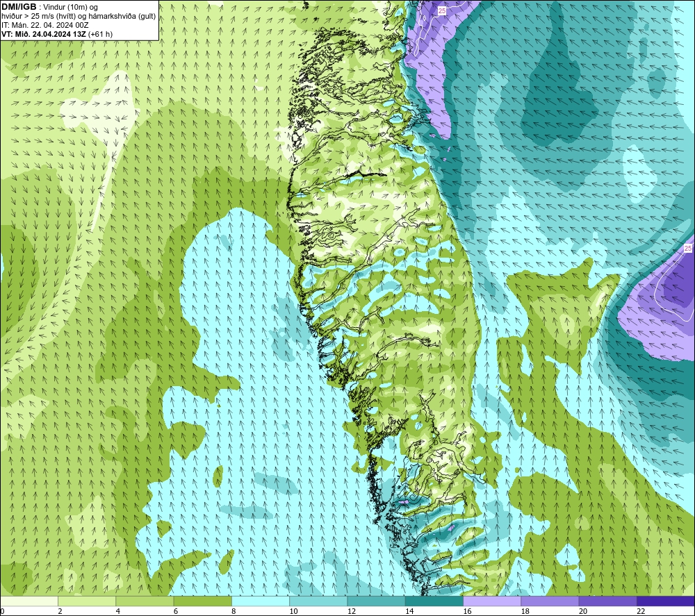Click the legend scale value 16
The height and width of the screenshot is (616, 695).
pos(467,611)
